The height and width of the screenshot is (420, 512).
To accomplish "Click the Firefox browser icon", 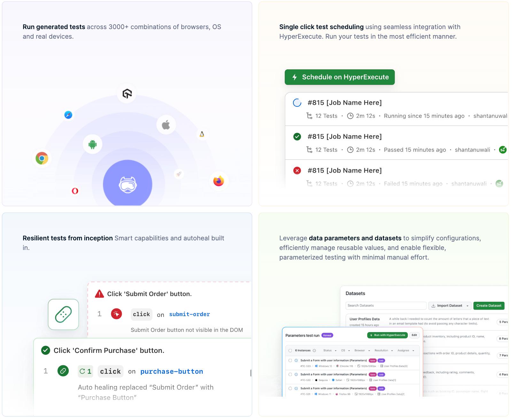I will (219, 181).
